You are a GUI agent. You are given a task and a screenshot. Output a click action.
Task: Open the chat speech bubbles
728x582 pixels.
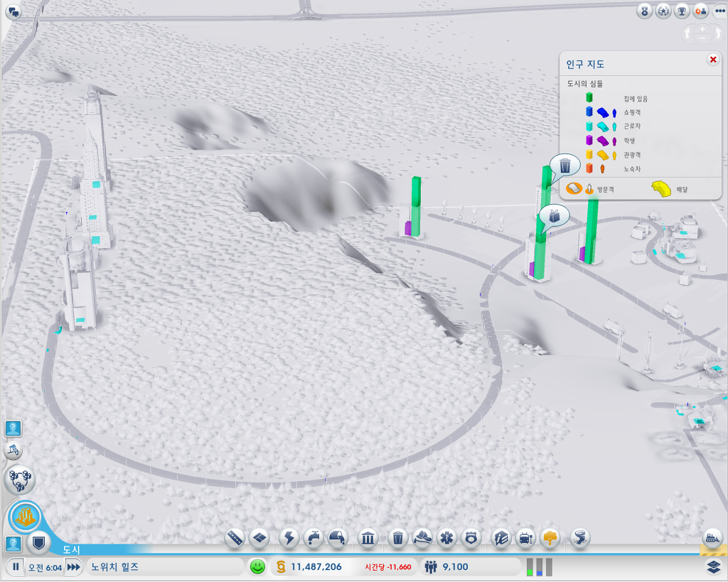[14, 12]
